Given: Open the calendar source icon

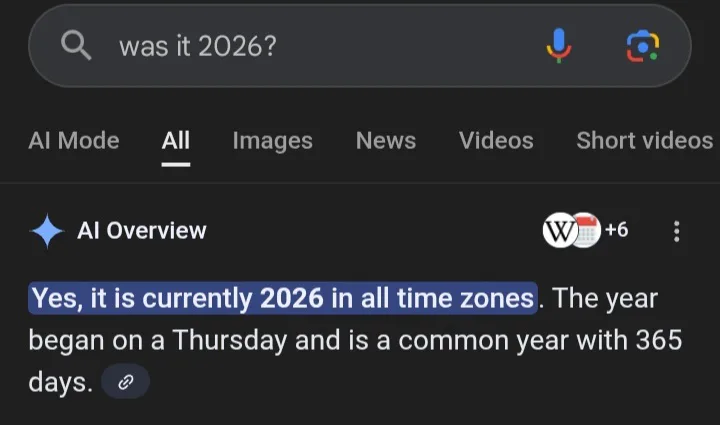Looking at the screenshot, I should (x=585, y=231).
